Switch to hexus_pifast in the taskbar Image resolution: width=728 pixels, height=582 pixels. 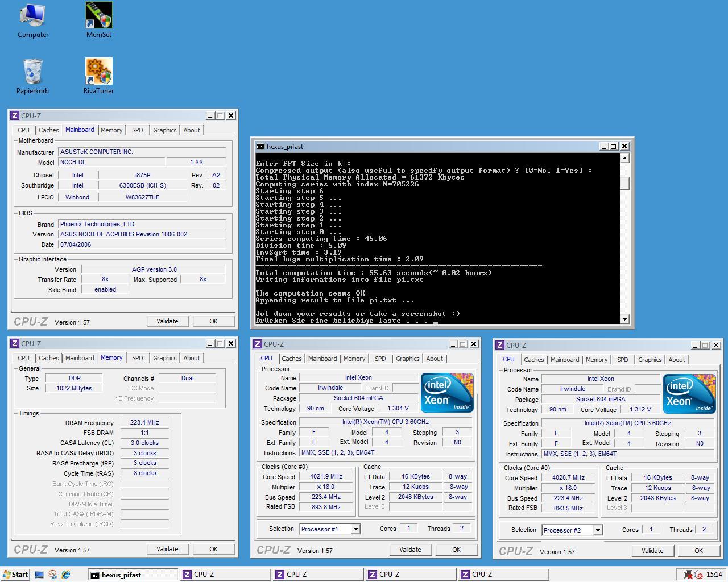click(x=133, y=575)
